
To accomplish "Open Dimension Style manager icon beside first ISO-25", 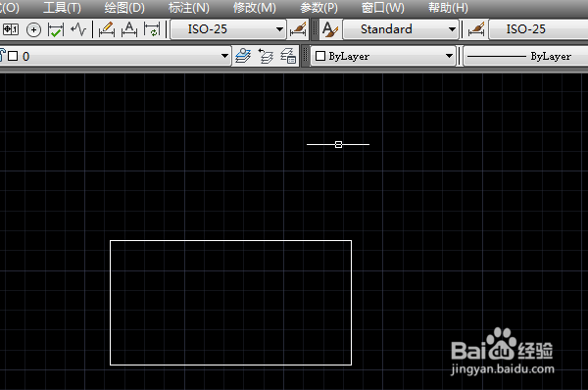I will pyautogui.click(x=298, y=29).
